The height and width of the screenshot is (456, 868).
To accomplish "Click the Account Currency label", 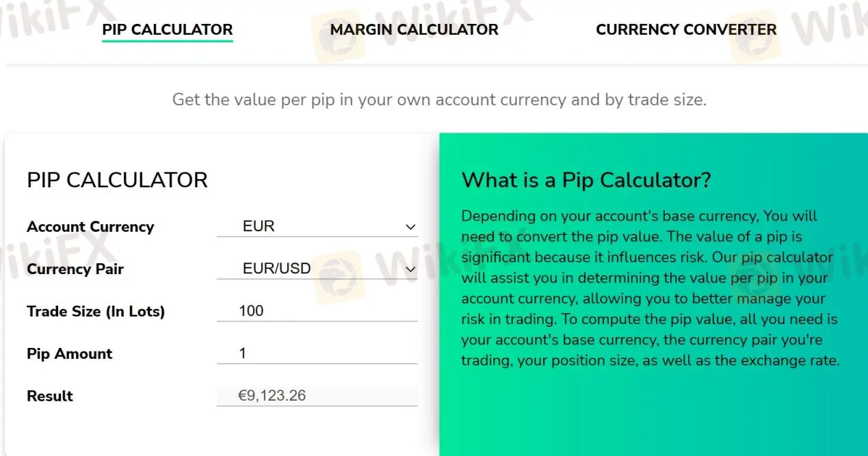I will [x=90, y=227].
